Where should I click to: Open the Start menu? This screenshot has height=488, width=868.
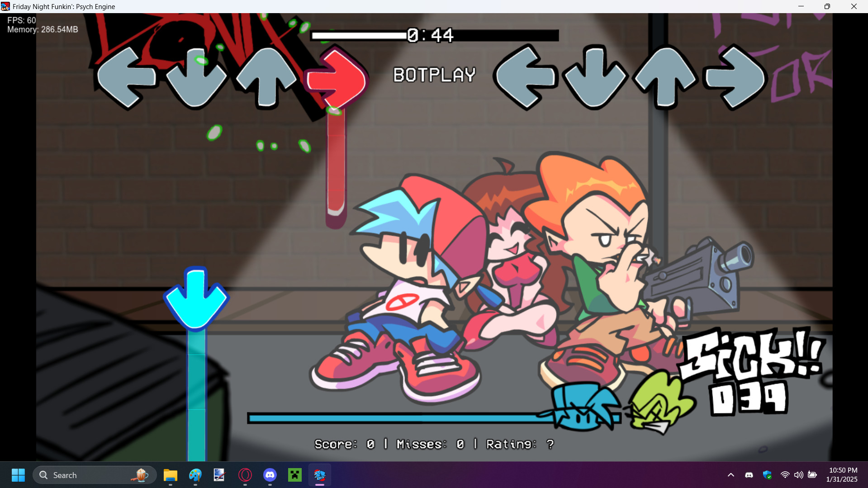pyautogui.click(x=18, y=475)
